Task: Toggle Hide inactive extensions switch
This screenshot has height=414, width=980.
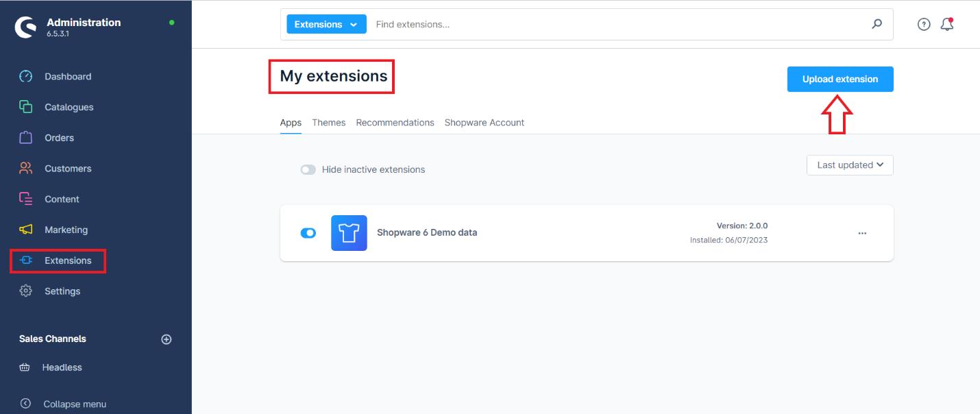Action: pyautogui.click(x=308, y=170)
